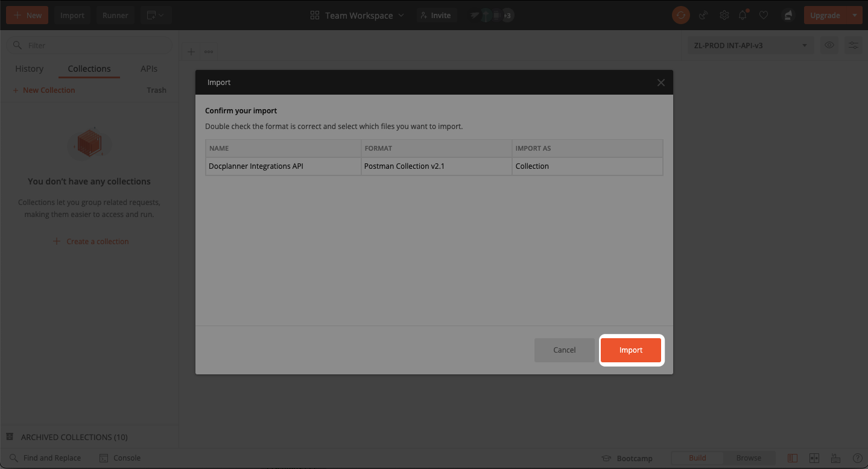The height and width of the screenshot is (469, 868).
Task: Click the New Collection link
Action: pyautogui.click(x=44, y=90)
